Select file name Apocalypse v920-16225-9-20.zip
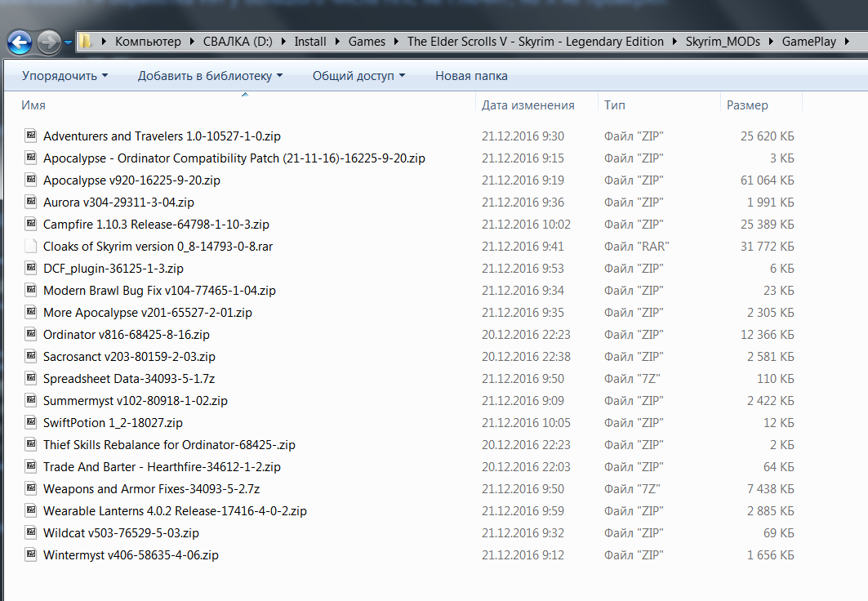The width and height of the screenshot is (868, 601). pyautogui.click(x=131, y=180)
